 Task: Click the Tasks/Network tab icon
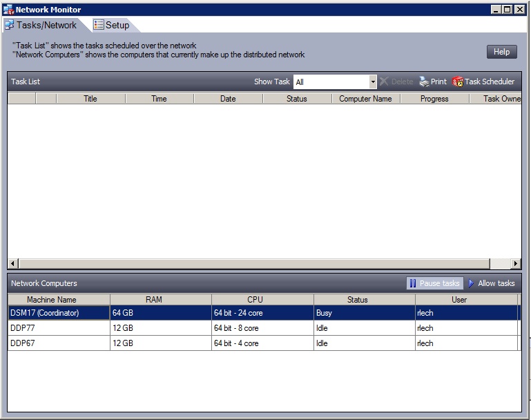point(10,25)
